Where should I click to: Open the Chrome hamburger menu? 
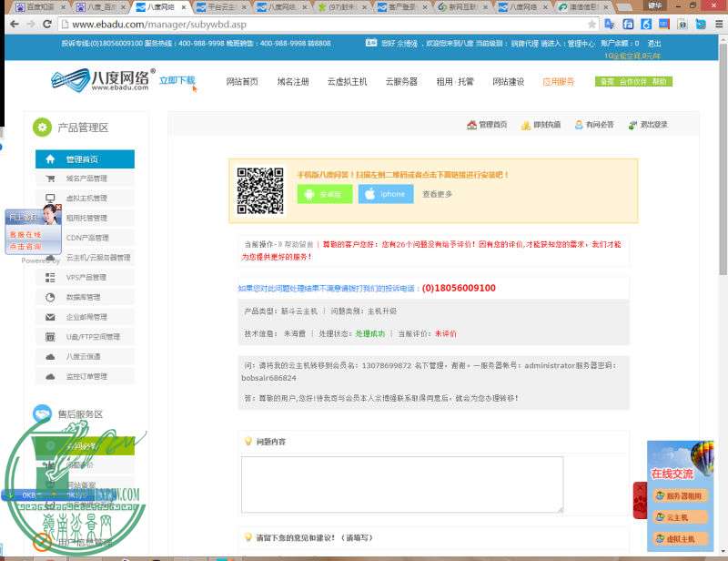tap(719, 25)
